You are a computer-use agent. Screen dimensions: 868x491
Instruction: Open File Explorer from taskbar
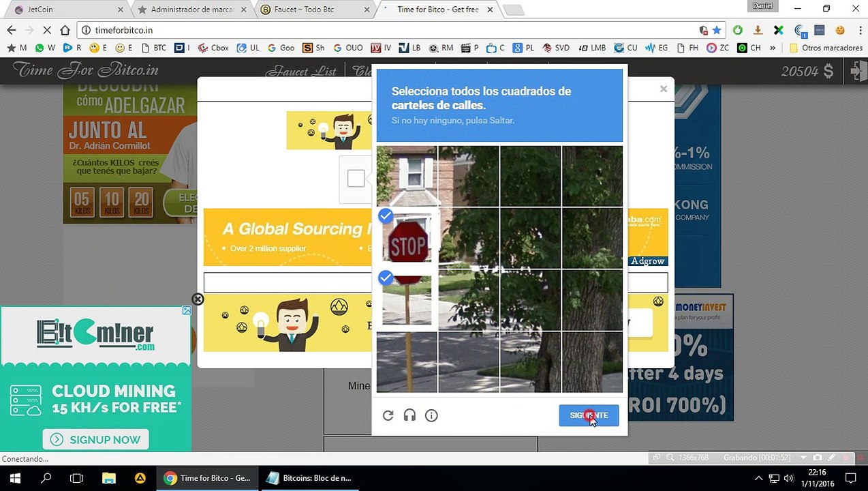pyautogui.click(x=108, y=478)
